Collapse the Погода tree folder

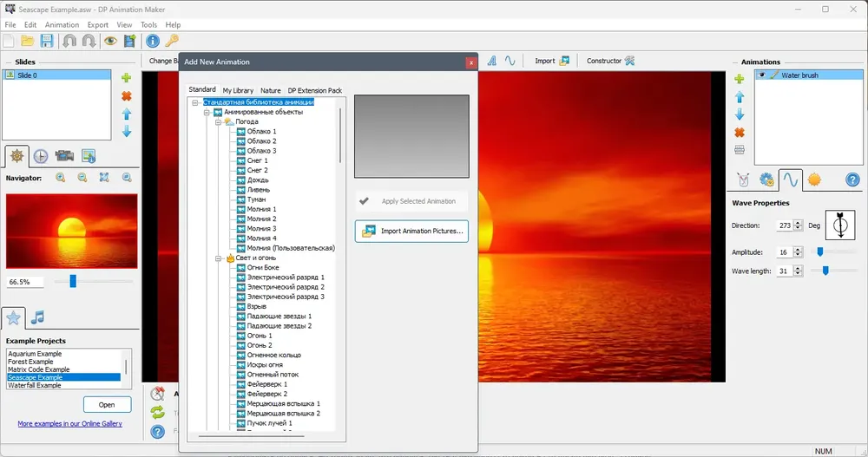(218, 121)
